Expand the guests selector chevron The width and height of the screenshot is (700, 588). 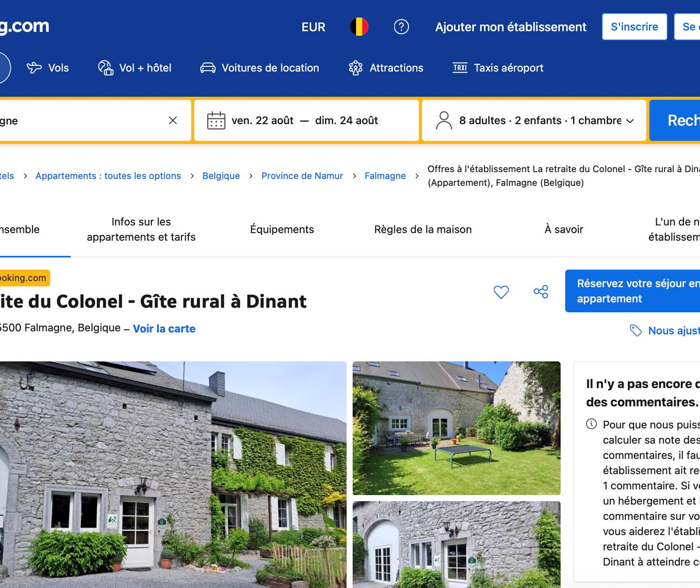[x=630, y=120]
